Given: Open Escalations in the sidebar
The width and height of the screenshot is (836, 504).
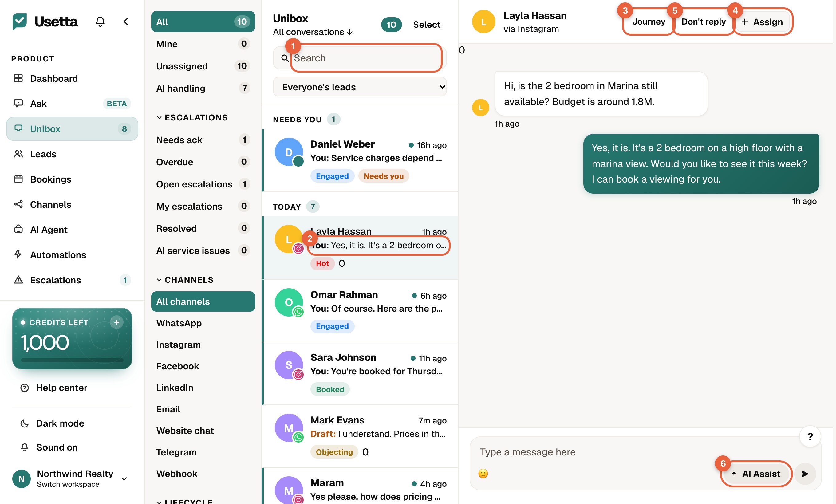Looking at the screenshot, I should click(72, 280).
